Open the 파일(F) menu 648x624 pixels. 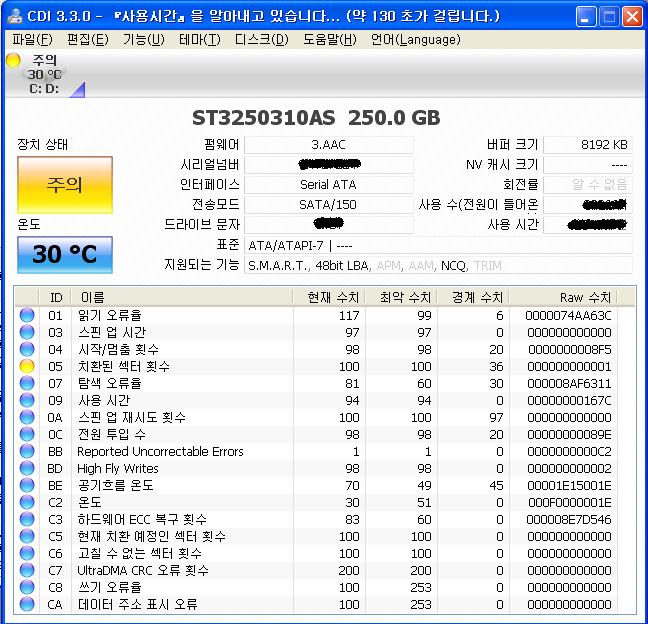(32, 40)
